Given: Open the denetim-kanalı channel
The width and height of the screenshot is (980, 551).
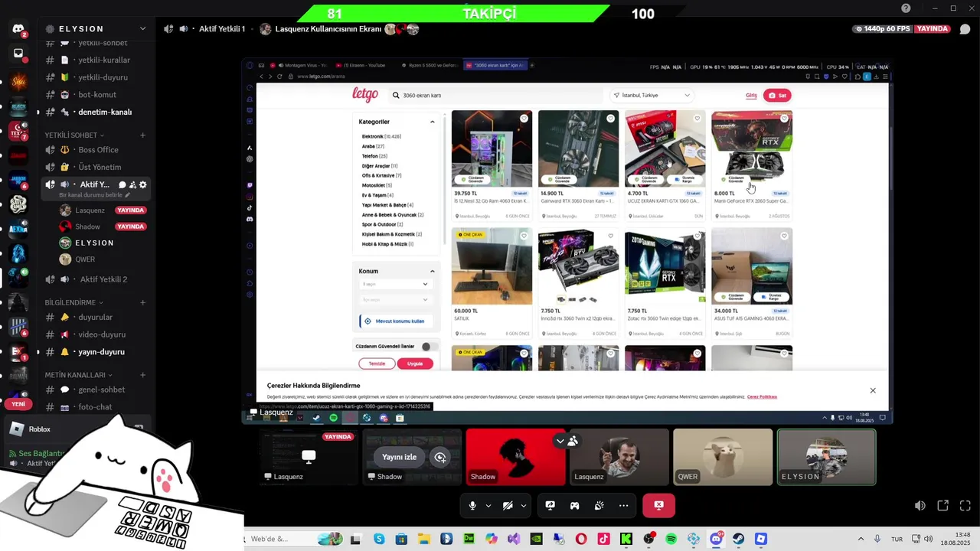Looking at the screenshot, I should (x=95, y=112).
